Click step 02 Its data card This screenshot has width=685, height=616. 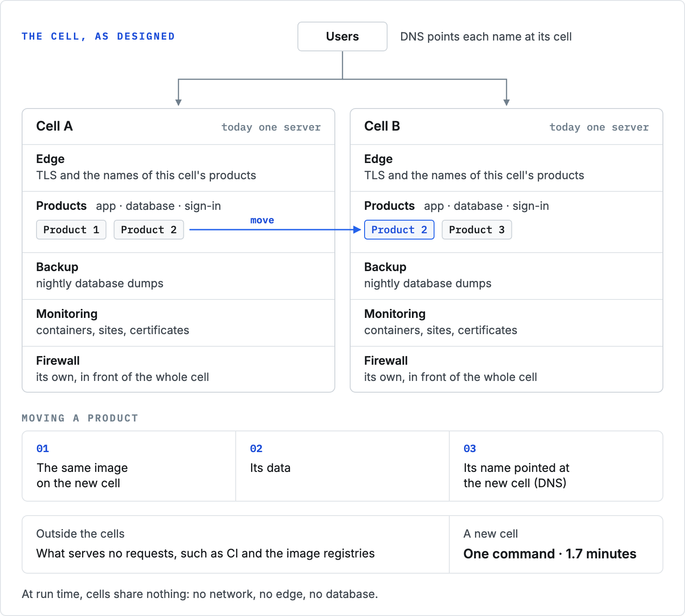click(x=342, y=466)
